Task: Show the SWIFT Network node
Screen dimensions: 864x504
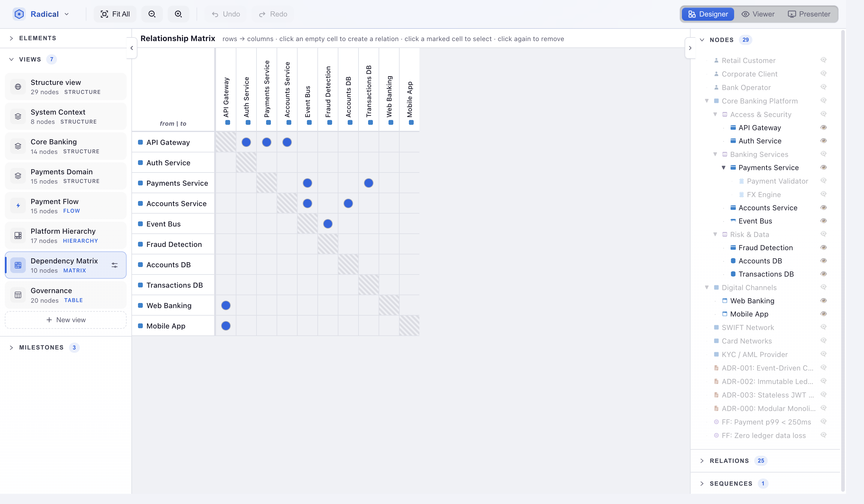Action: [x=823, y=327]
